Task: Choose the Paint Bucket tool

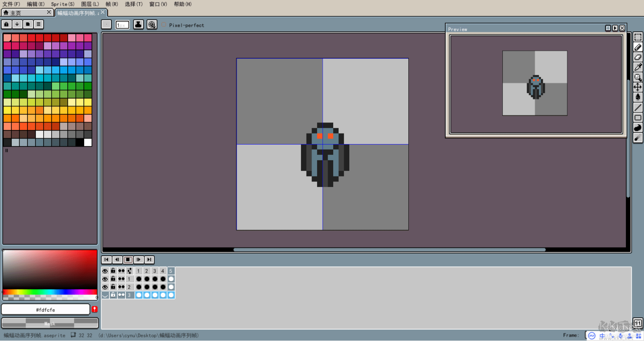Action: click(638, 97)
